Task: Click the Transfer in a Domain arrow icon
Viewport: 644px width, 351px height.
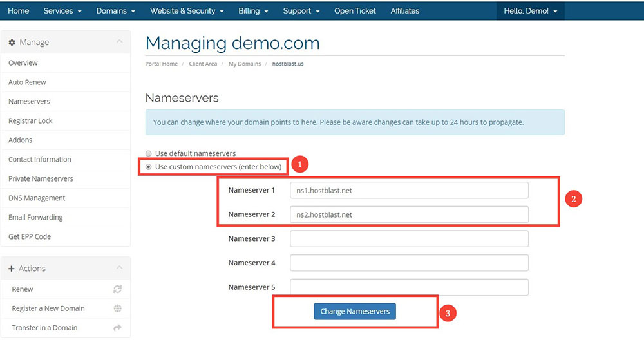Action: [x=117, y=328]
